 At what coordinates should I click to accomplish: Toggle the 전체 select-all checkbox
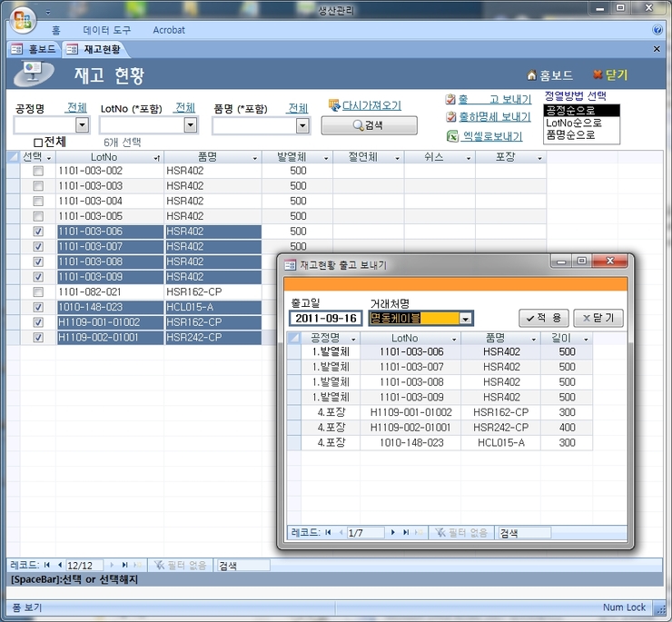[x=38, y=143]
